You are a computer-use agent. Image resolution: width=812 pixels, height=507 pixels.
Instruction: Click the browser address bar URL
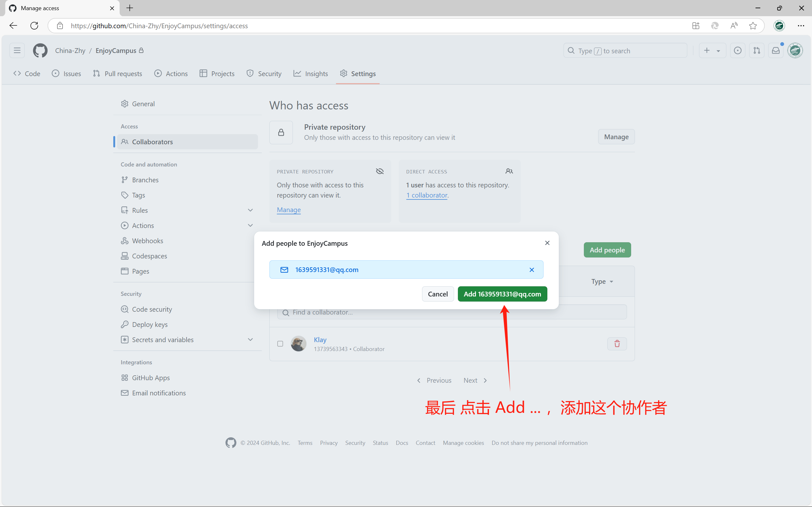159,26
